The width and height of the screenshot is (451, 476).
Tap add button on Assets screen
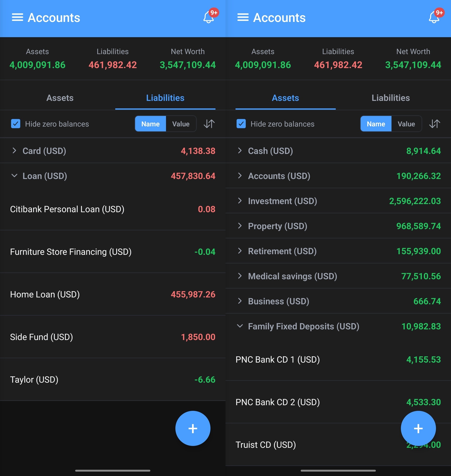[x=418, y=428]
